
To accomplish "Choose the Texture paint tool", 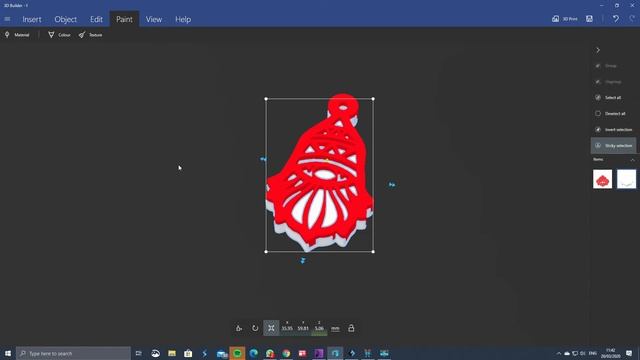I will tap(91, 35).
